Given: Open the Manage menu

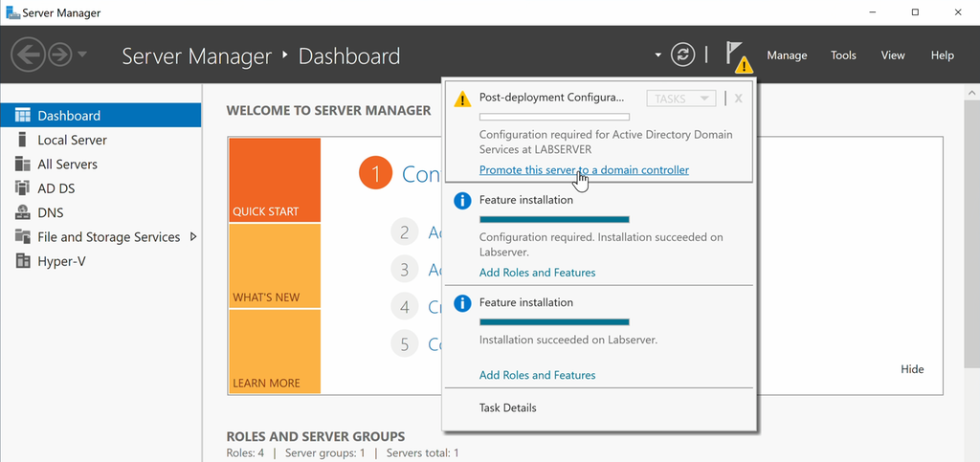Looking at the screenshot, I should [787, 55].
